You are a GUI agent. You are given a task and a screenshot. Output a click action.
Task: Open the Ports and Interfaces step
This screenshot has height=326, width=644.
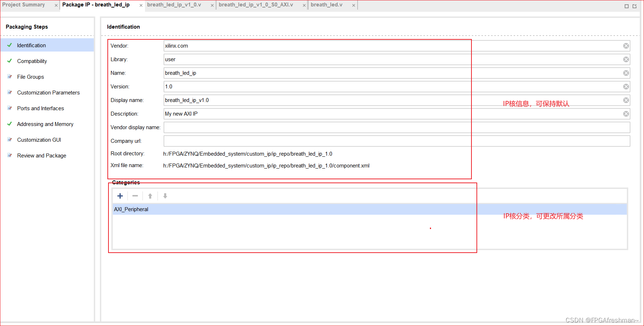point(40,108)
